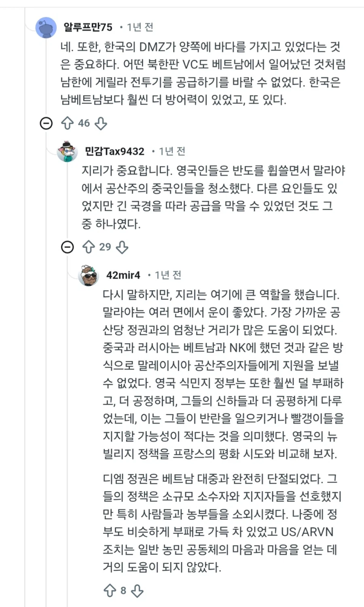The image size is (364, 607).
Task: Upvote 42mir4's reply
Action: tap(110, 591)
